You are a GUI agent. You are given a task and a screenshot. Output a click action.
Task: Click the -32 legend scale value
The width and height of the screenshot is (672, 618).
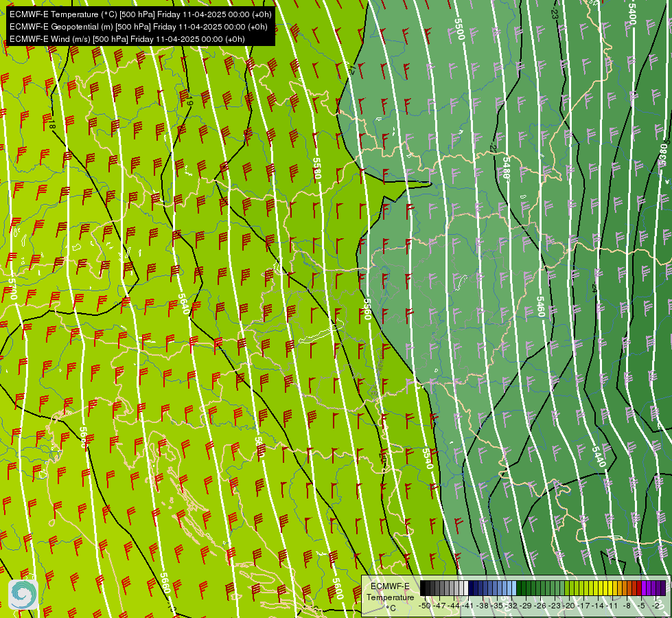point(511,606)
